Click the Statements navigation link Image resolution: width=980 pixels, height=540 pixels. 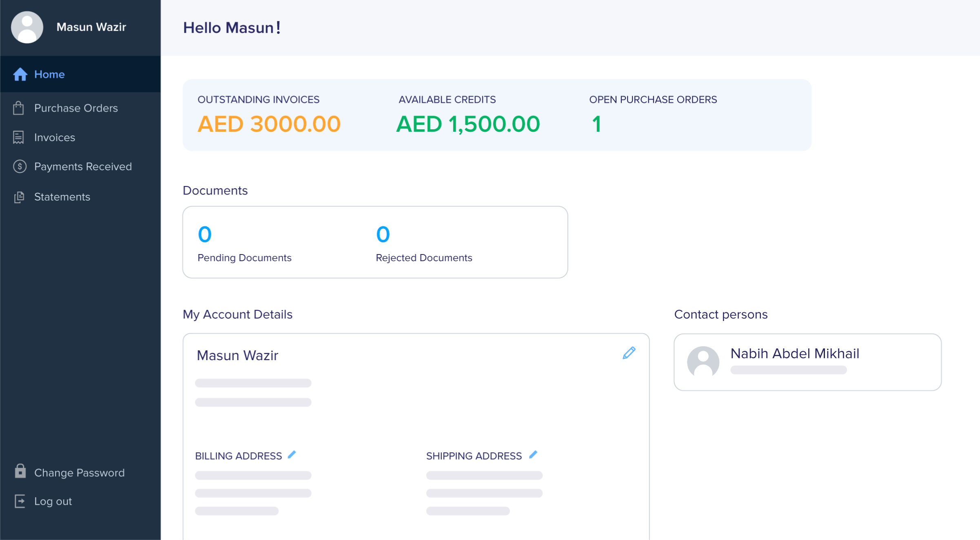tap(62, 197)
